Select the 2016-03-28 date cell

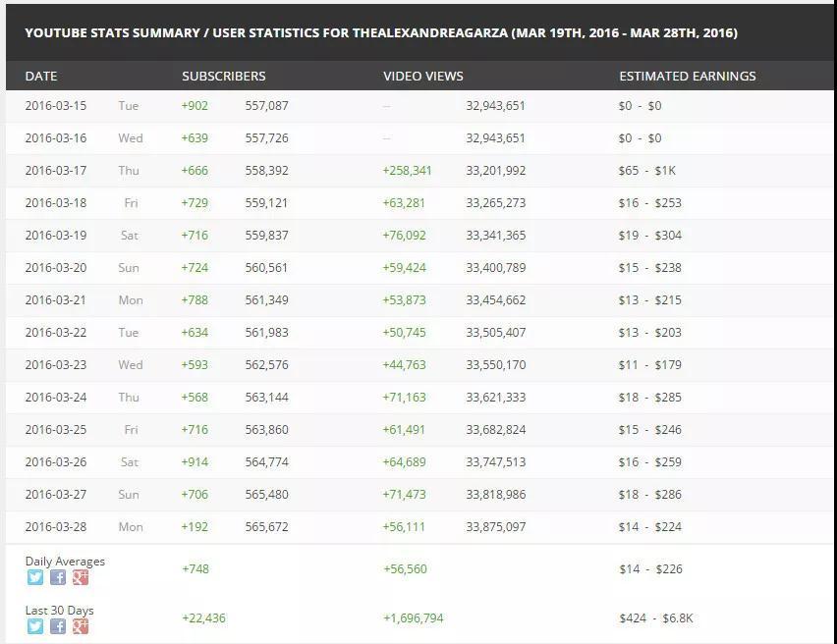click(x=56, y=527)
